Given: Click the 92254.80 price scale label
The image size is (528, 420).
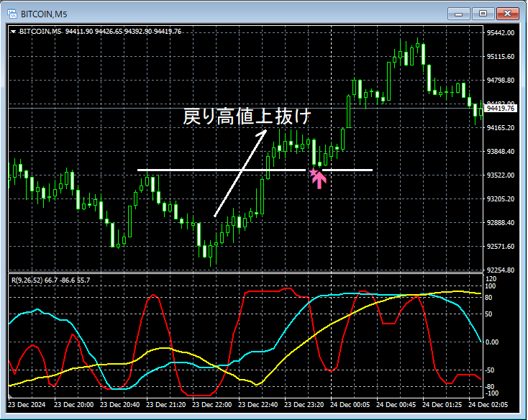Looking at the screenshot, I should (x=501, y=270).
